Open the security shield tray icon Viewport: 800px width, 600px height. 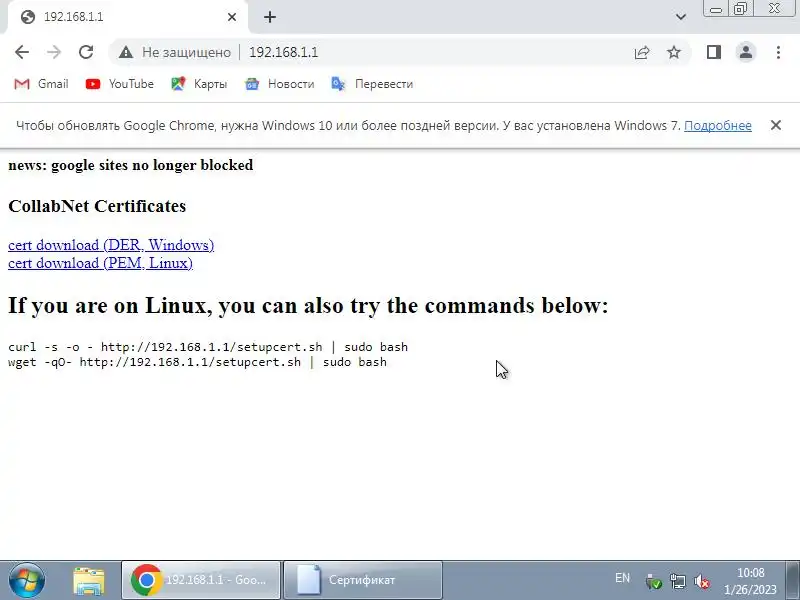point(653,581)
